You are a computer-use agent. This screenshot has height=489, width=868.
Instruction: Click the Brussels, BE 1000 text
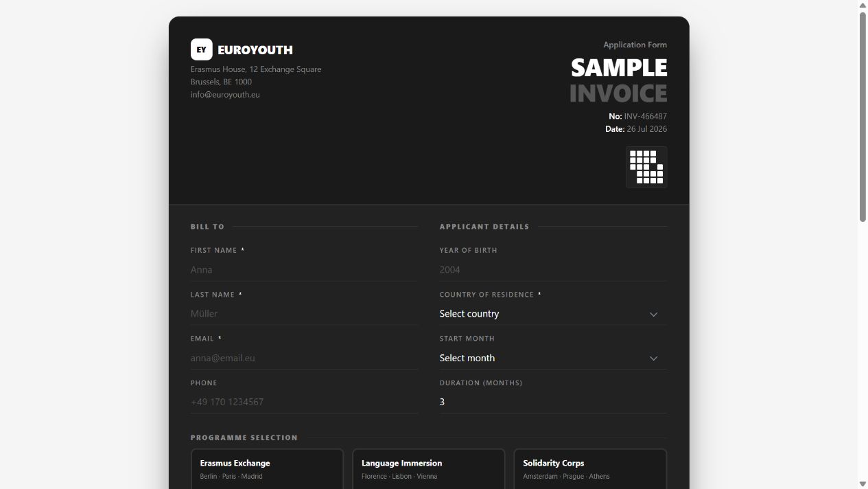(221, 82)
